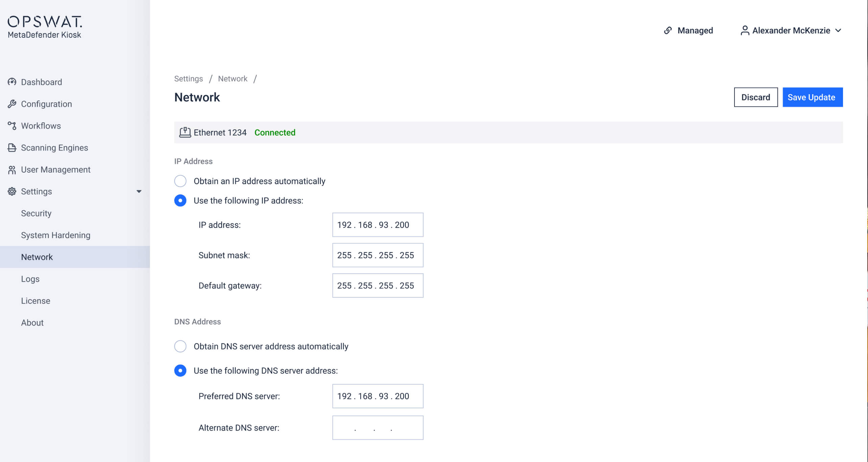Open Settings via the gear icon
This screenshot has height=462, width=868.
coord(12,191)
